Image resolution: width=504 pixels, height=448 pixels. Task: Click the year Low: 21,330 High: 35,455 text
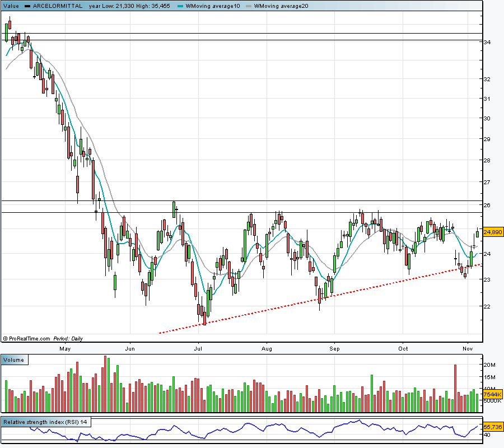(129, 6)
